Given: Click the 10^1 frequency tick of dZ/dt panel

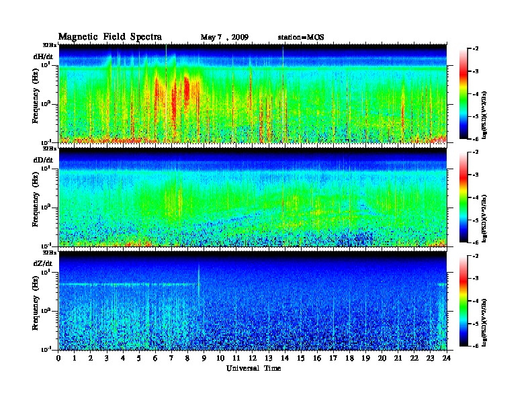Looking at the screenshot, I should tap(46, 272).
